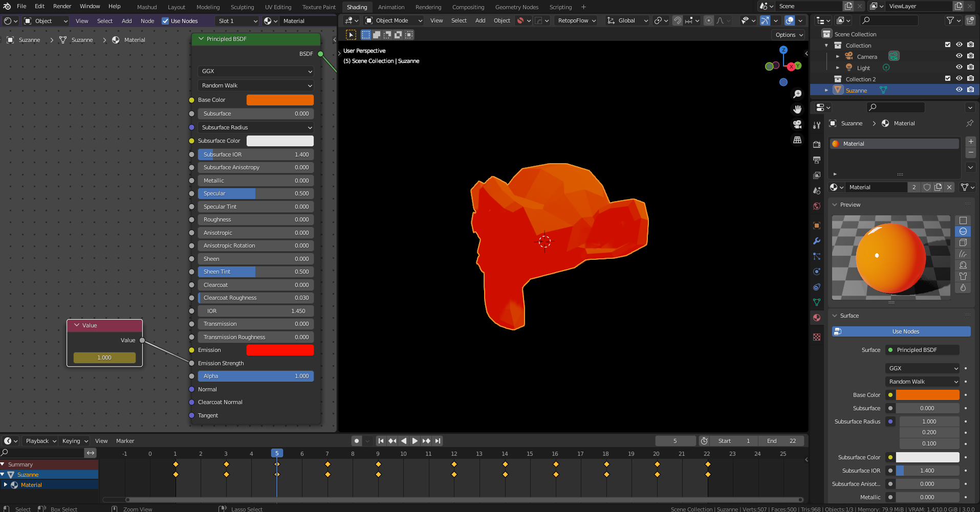
Task: Toggle camera view in the viewport
Action: click(797, 124)
